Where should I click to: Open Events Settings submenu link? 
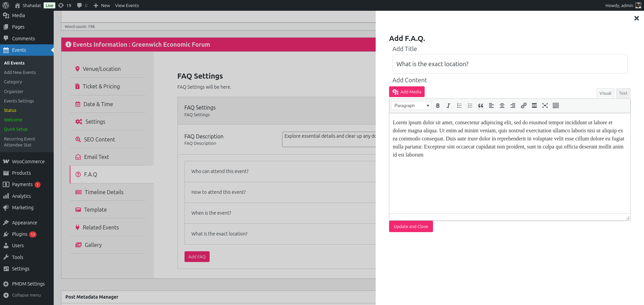coord(19,101)
